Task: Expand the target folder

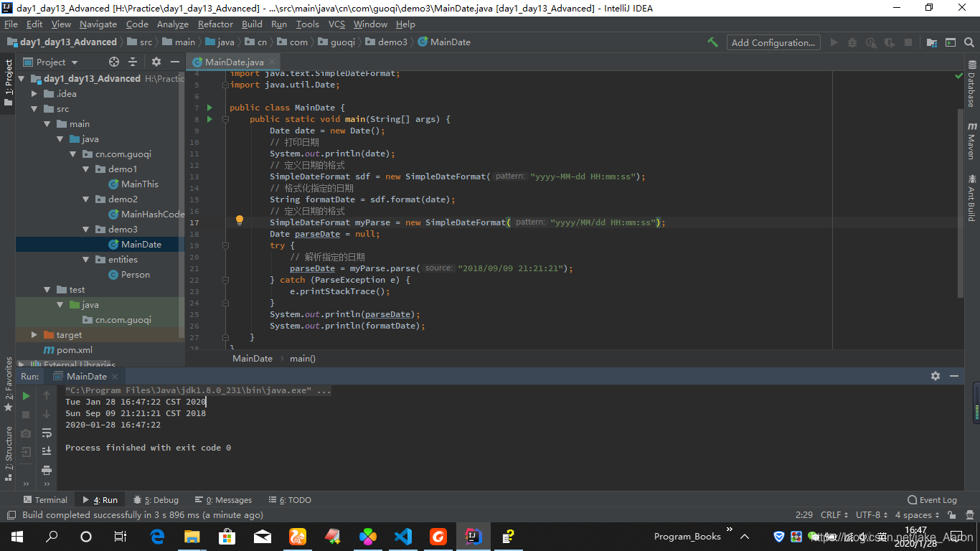Action: (34, 335)
